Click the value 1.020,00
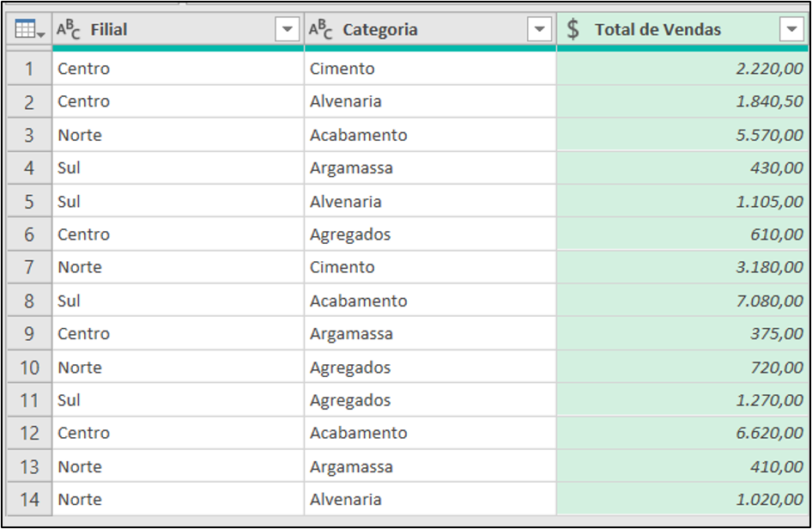Screen dimensions: 812x529 pyautogui.click(x=770, y=500)
